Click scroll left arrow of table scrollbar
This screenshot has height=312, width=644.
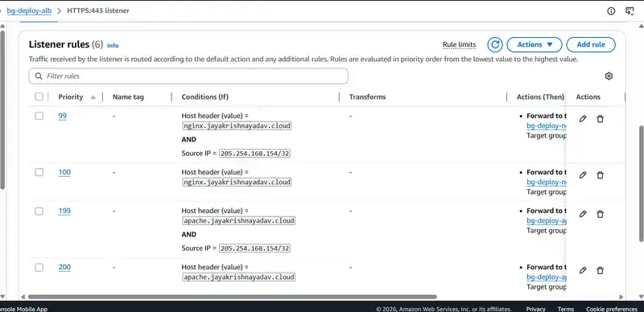pos(23,297)
